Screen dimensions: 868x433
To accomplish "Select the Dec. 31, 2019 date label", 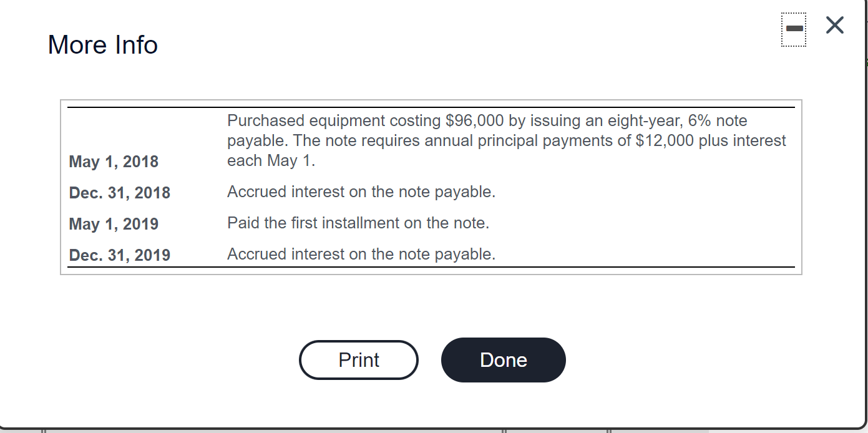I will point(119,255).
